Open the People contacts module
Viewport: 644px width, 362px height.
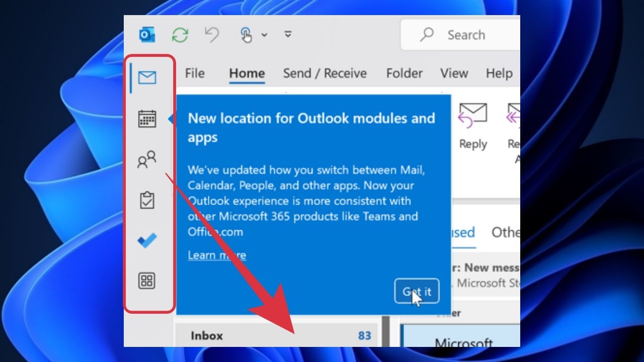click(147, 160)
